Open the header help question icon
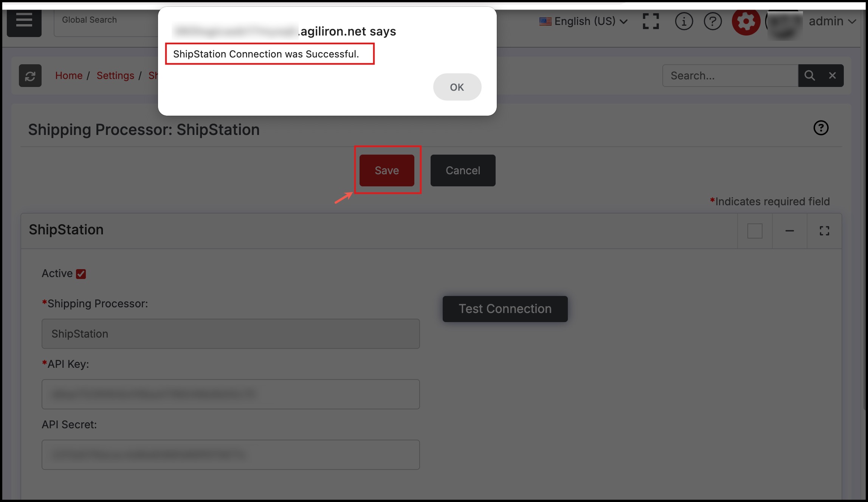The image size is (868, 502). click(713, 21)
